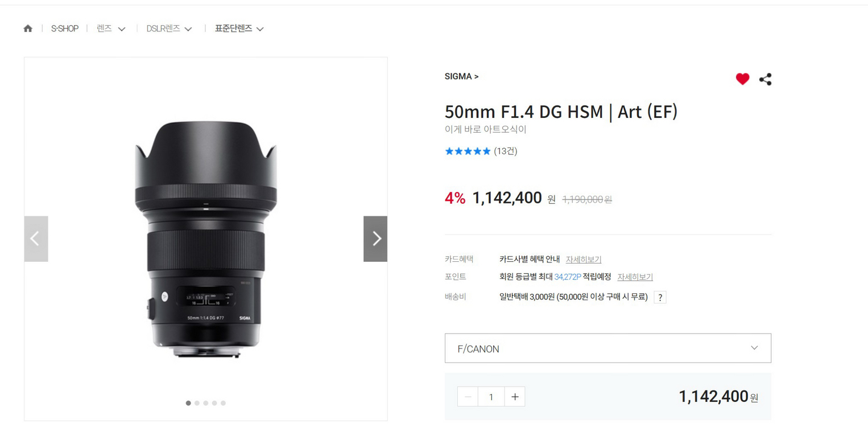Click the minus icon to decrease quantity
Viewport: 868px width, 427px height.
467,396
